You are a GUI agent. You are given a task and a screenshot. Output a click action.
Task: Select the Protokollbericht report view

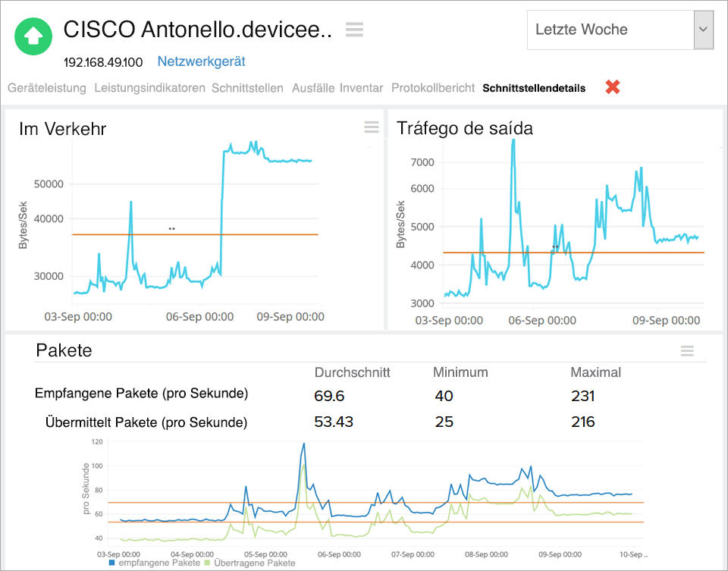[433, 87]
